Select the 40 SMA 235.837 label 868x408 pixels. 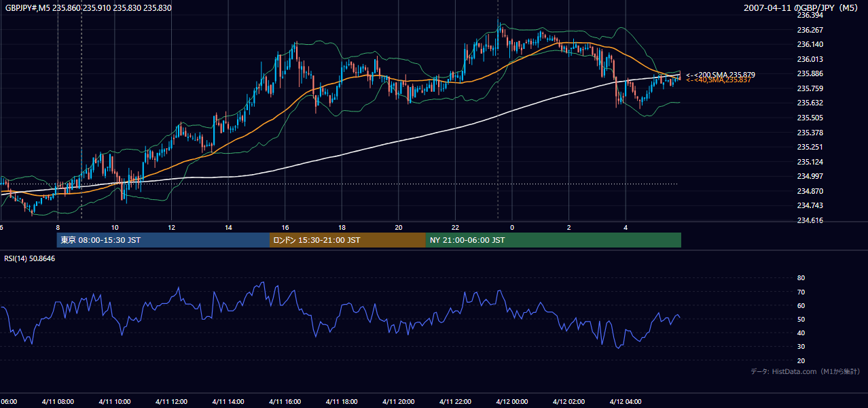(719, 80)
